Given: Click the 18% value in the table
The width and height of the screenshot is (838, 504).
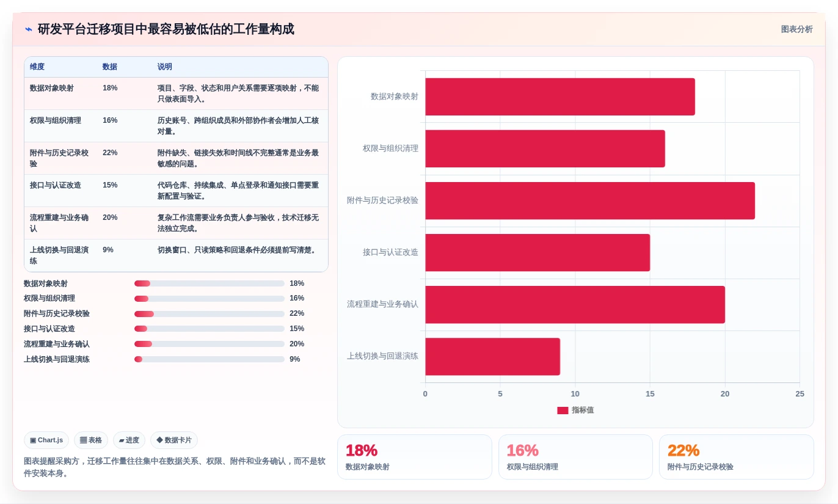Looking at the screenshot, I should [110, 88].
